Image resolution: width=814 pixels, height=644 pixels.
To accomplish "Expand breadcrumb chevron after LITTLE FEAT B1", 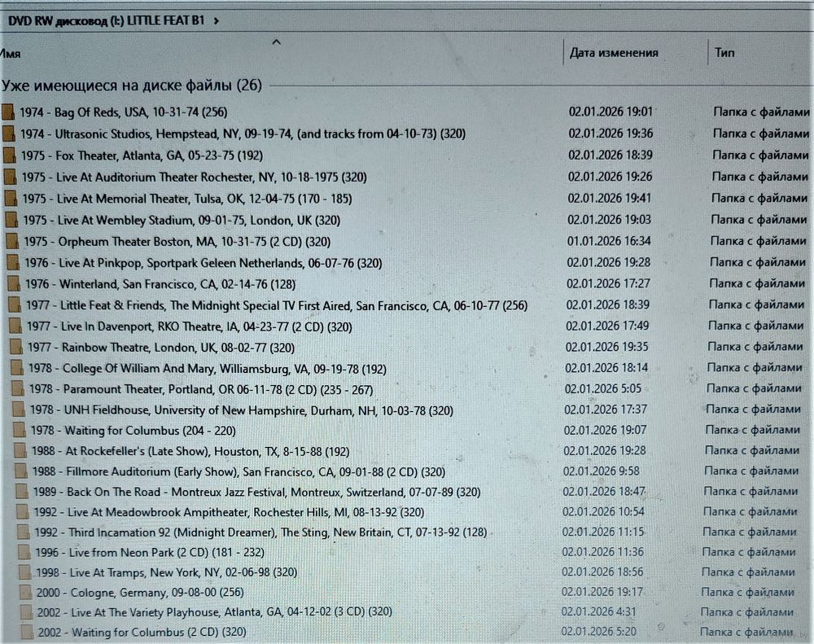I will tap(216, 21).
